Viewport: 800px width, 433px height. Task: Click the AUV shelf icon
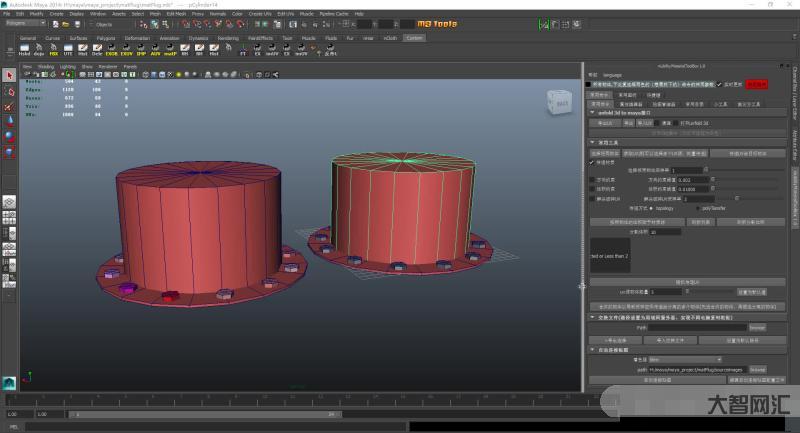pos(155,50)
